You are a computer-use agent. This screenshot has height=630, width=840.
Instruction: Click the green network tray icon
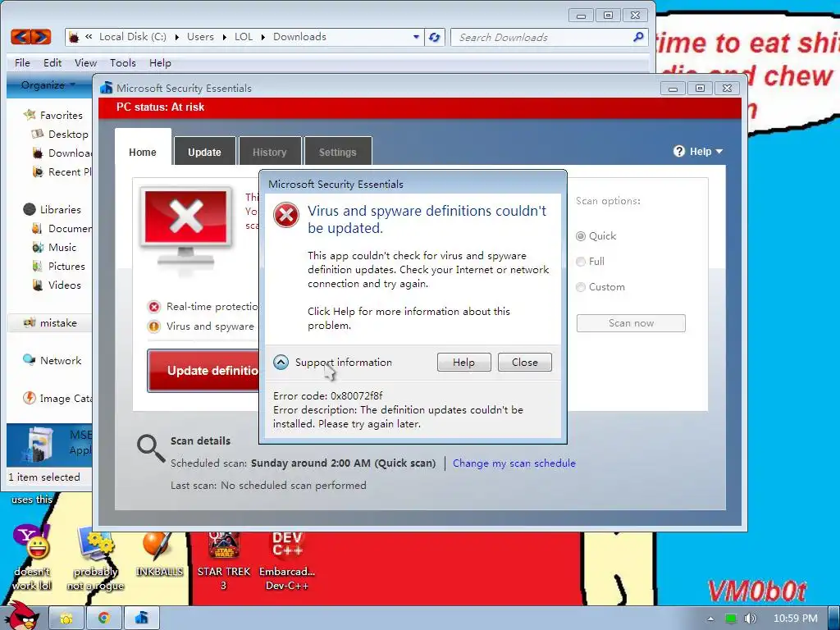[730, 619]
